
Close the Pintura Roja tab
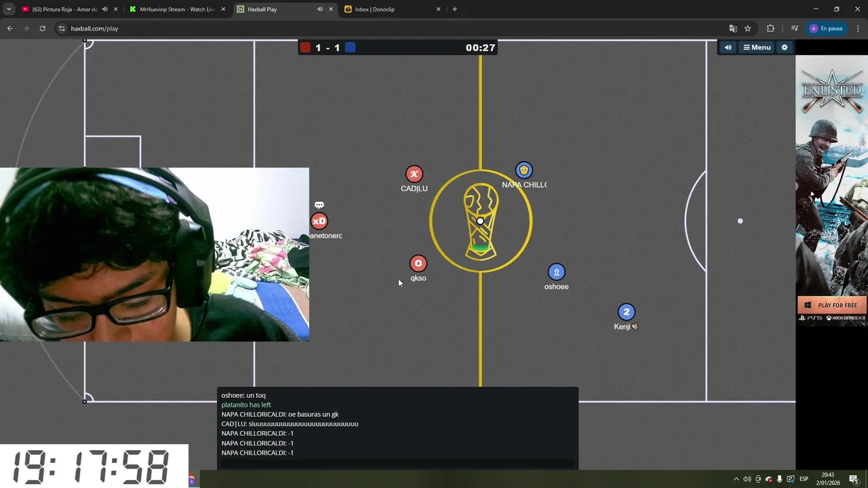click(116, 9)
